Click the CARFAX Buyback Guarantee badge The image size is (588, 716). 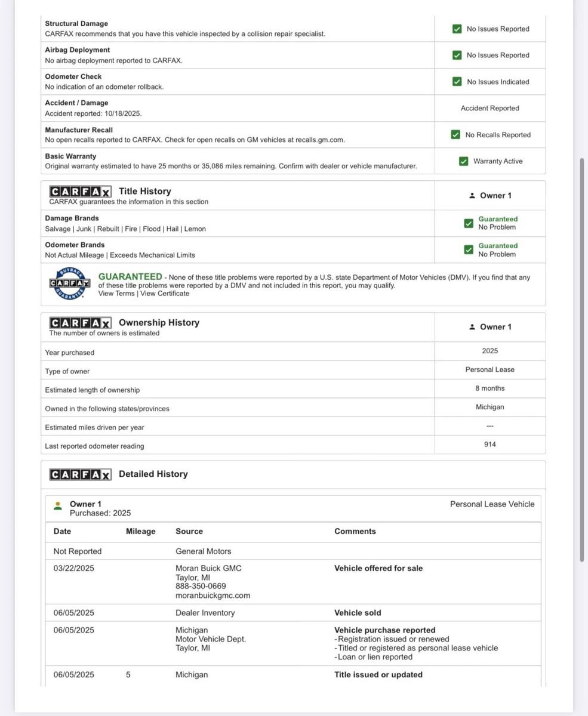tap(69, 283)
